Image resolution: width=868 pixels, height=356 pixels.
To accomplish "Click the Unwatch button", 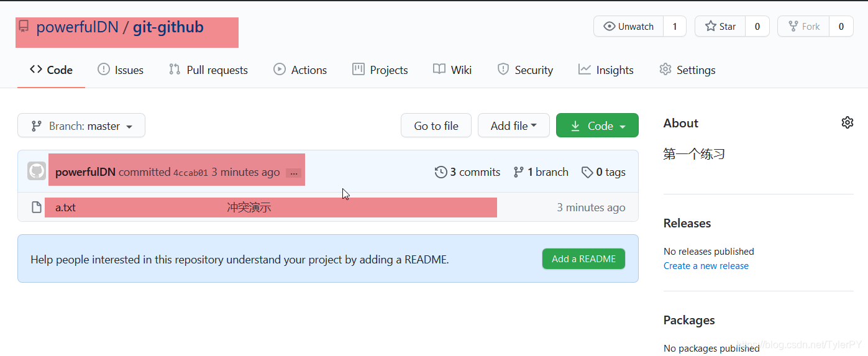I will click(x=629, y=26).
